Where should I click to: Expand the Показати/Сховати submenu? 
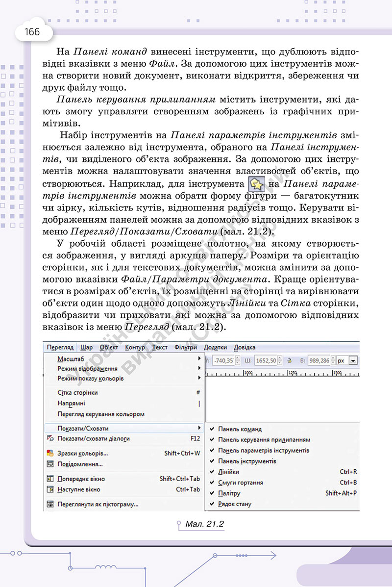123,428
